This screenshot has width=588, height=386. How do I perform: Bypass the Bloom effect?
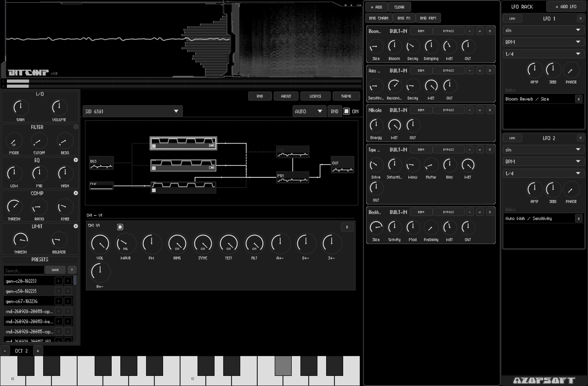448,31
